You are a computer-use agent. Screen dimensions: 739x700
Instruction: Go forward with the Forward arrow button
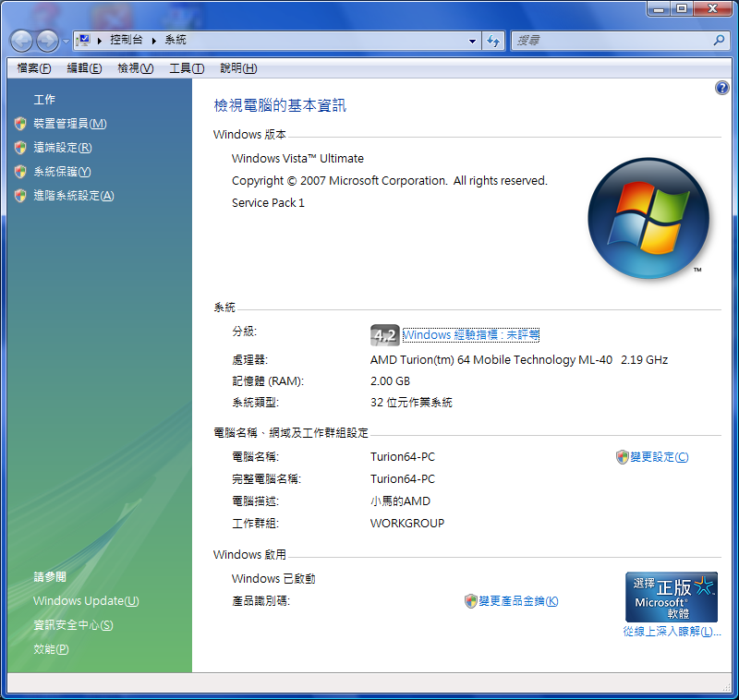point(48,41)
